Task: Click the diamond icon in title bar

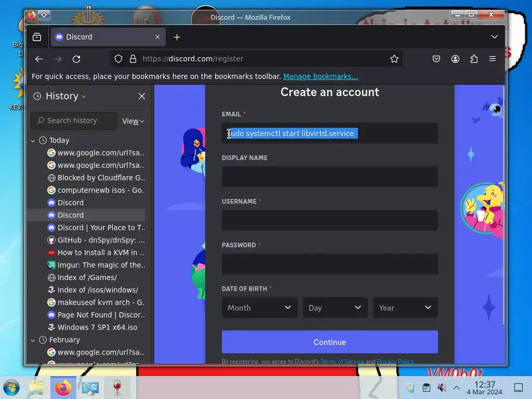Action: pyautogui.click(x=44, y=15)
